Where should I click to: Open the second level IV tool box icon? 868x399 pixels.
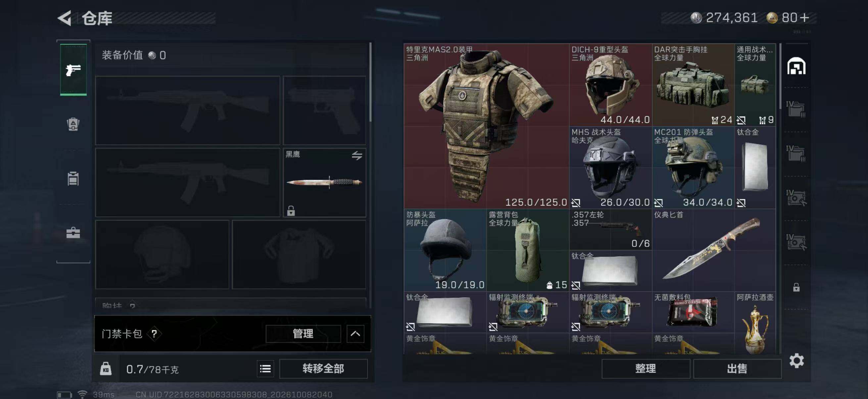point(796,243)
